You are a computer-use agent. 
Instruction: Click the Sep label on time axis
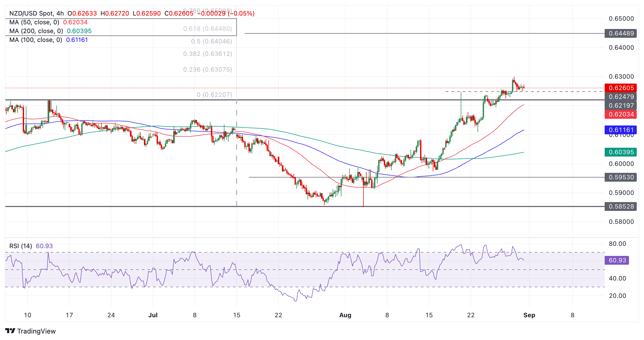[x=529, y=315]
